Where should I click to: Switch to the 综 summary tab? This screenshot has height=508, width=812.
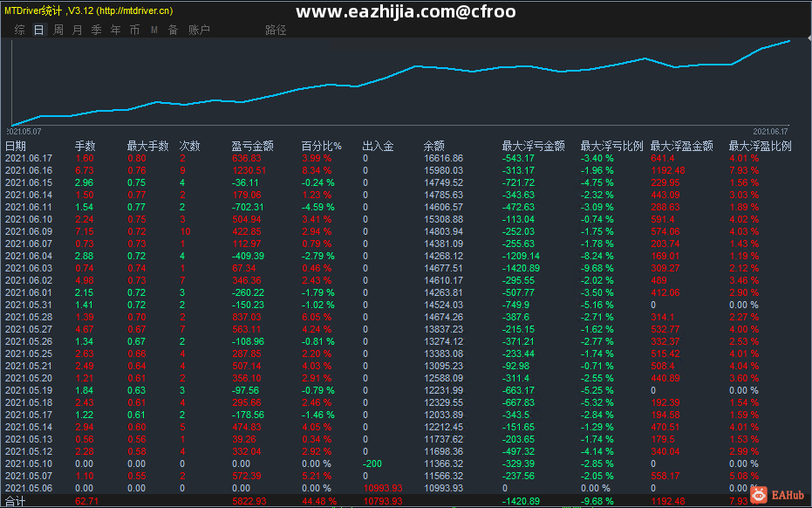pyautogui.click(x=20, y=30)
